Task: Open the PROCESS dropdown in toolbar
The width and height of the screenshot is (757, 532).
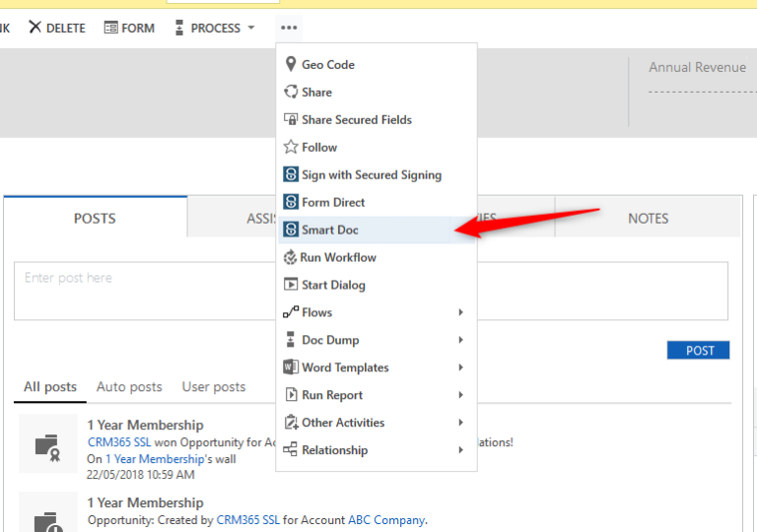Action: click(x=215, y=28)
